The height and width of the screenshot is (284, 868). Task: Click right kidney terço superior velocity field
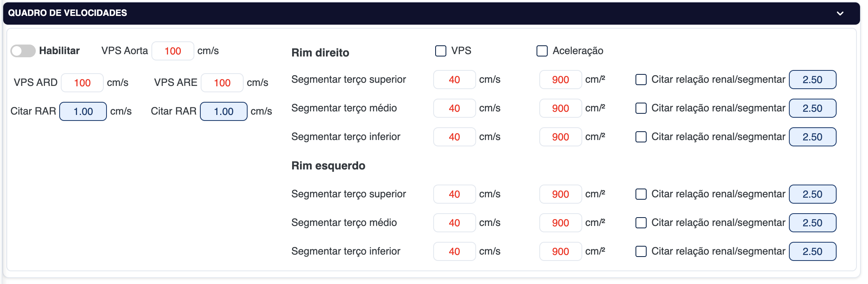454,80
